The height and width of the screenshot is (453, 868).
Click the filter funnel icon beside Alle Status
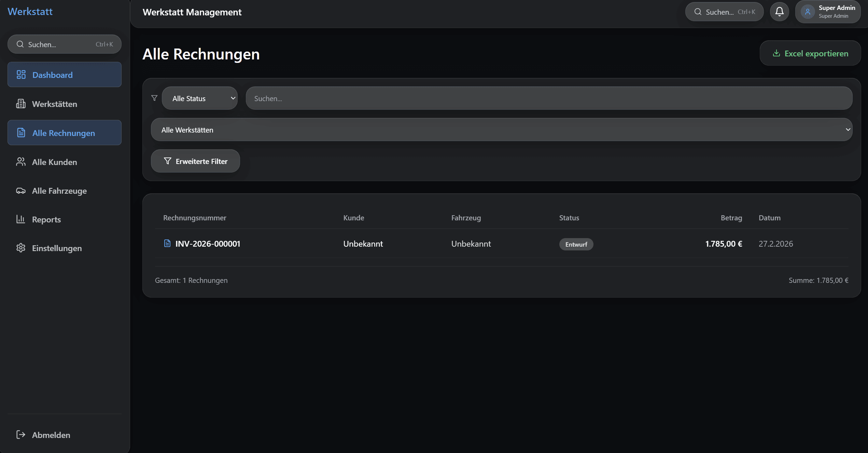(154, 98)
